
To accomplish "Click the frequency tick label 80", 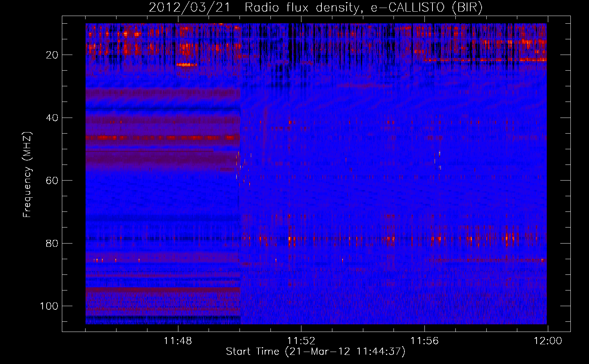I will tap(52, 244).
